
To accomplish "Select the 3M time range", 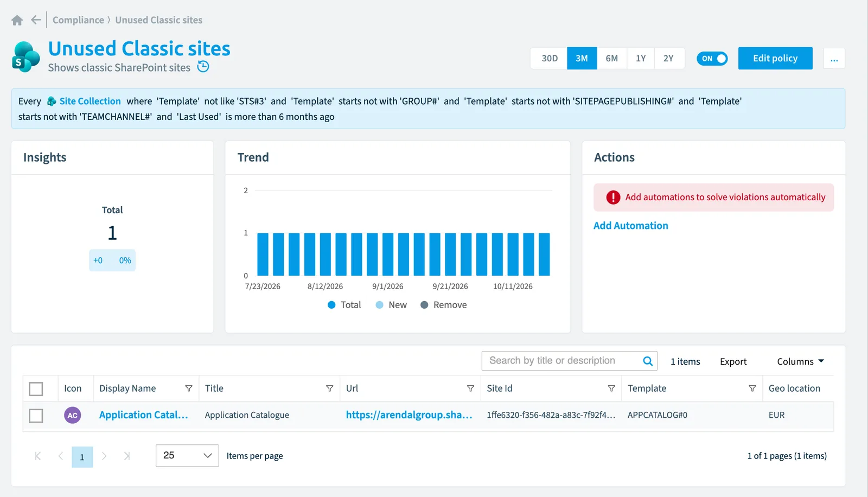I will point(582,59).
